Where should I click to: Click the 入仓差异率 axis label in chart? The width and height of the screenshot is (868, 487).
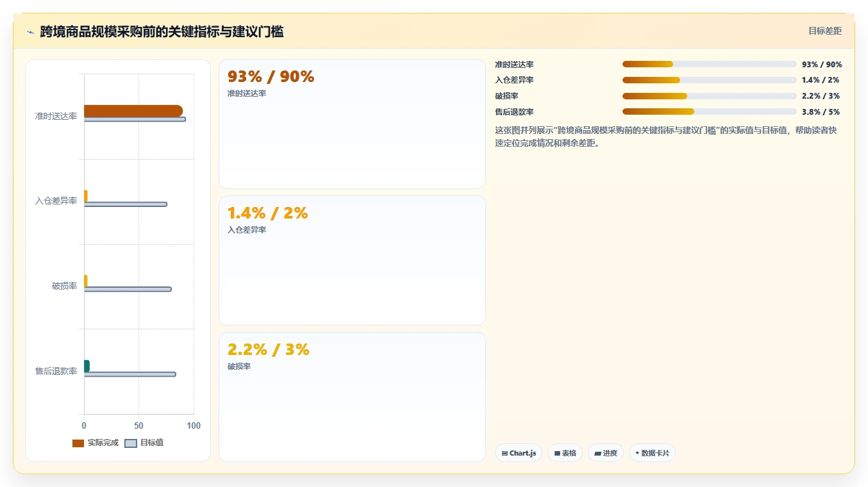tap(56, 201)
